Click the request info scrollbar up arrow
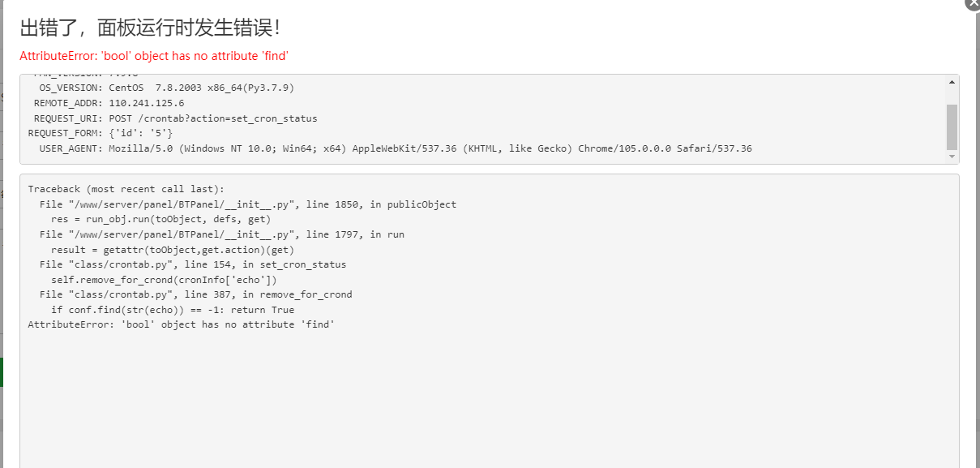The height and width of the screenshot is (468, 980). (952, 81)
